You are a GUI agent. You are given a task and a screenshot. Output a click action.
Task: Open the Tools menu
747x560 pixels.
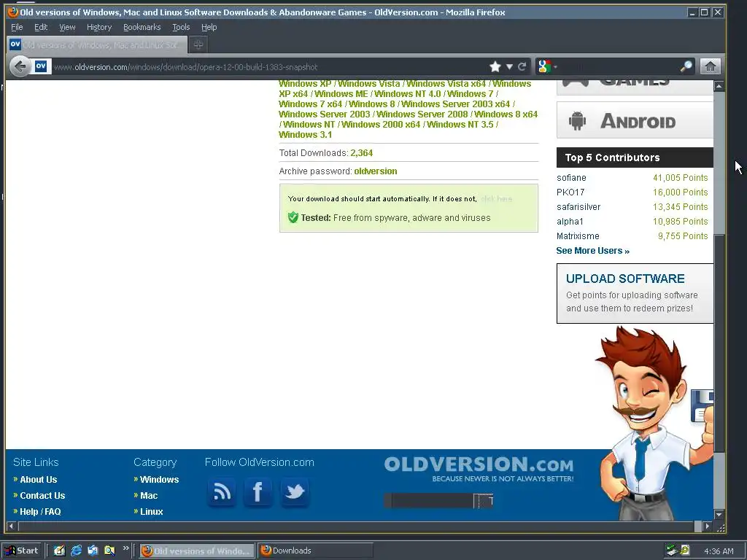181,27
